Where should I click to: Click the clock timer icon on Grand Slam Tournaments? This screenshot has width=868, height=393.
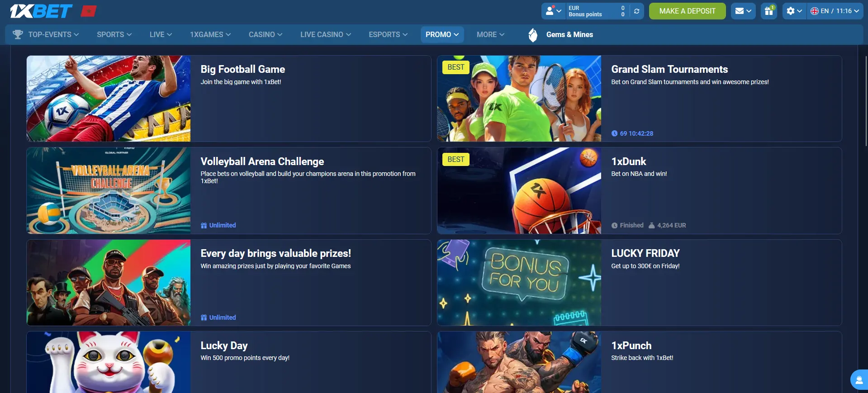click(x=614, y=133)
